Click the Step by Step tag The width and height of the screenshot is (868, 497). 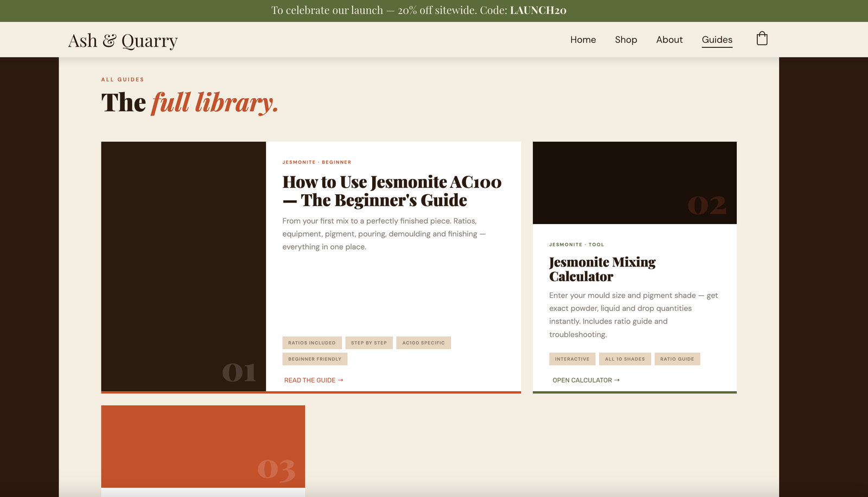369,343
